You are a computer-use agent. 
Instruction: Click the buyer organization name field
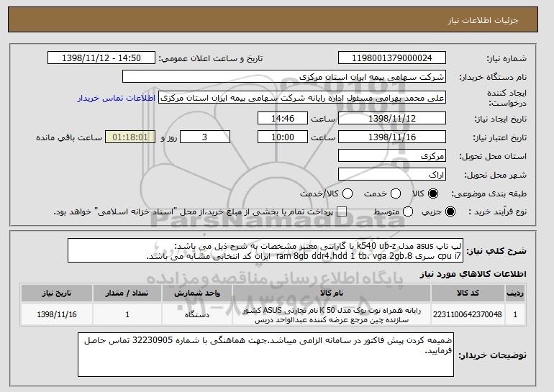[x=284, y=77]
